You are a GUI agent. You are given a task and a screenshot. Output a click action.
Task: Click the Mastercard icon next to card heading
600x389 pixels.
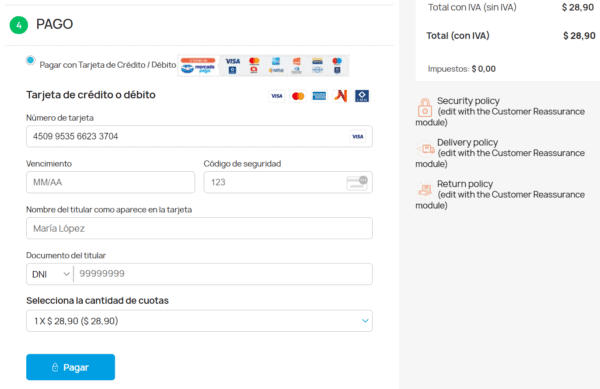coord(298,96)
